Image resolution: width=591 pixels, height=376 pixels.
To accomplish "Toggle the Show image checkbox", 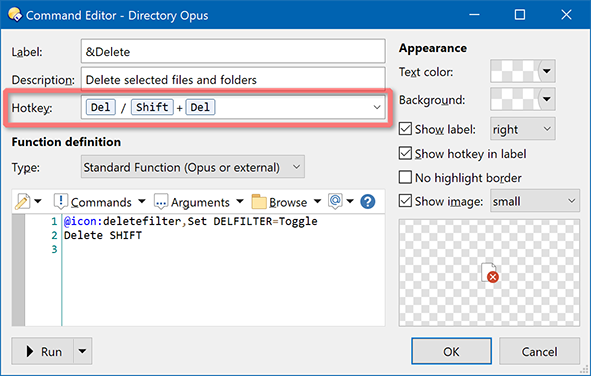I will (x=405, y=201).
